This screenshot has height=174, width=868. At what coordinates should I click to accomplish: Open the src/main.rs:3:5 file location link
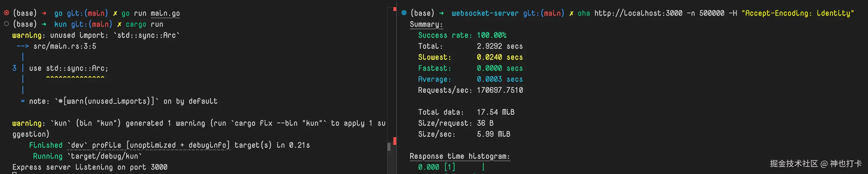click(65, 46)
